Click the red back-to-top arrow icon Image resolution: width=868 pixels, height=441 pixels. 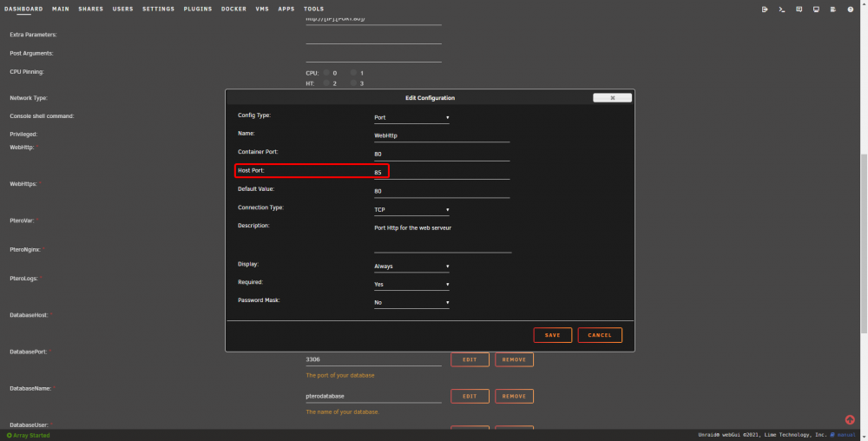pos(850,420)
